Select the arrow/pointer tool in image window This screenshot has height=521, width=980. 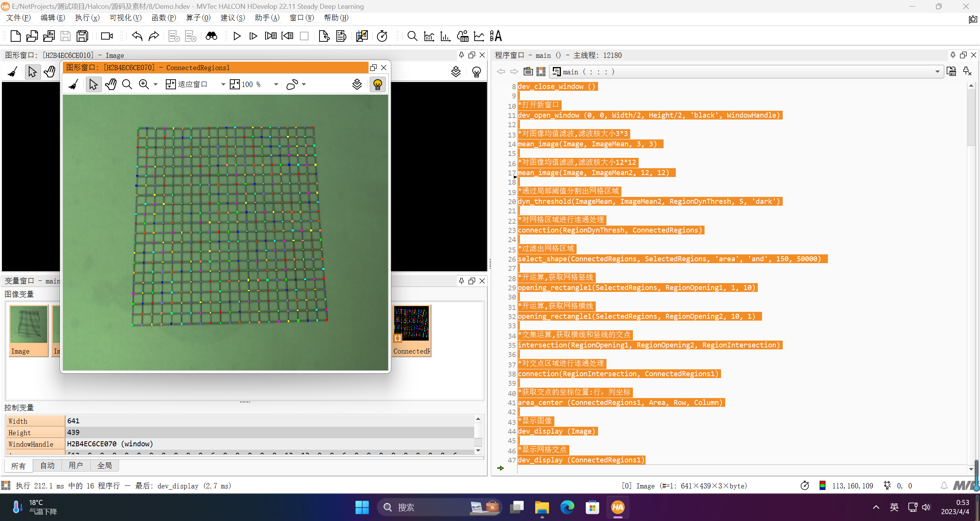[93, 84]
